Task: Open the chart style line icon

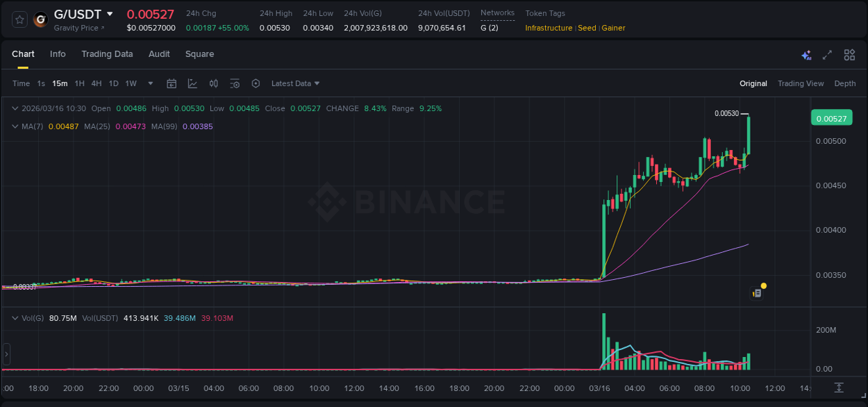Action: pos(192,83)
